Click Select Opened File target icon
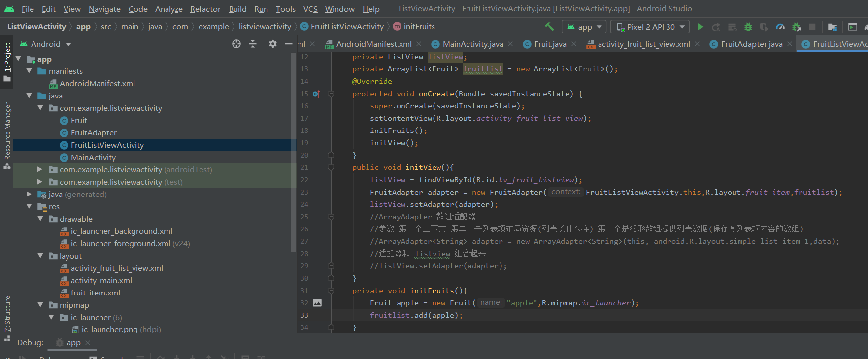Image resolution: width=868 pixels, height=359 pixels. point(236,44)
